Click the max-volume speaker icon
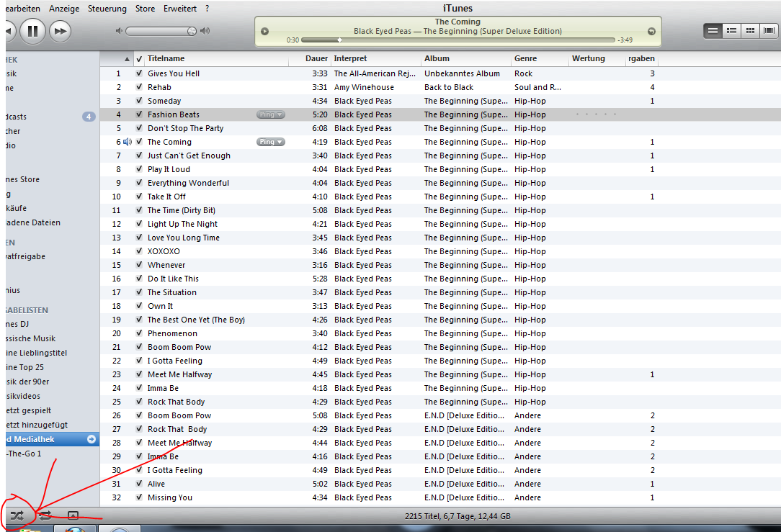This screenshot has width=781, height=532. tap(205, 31)
